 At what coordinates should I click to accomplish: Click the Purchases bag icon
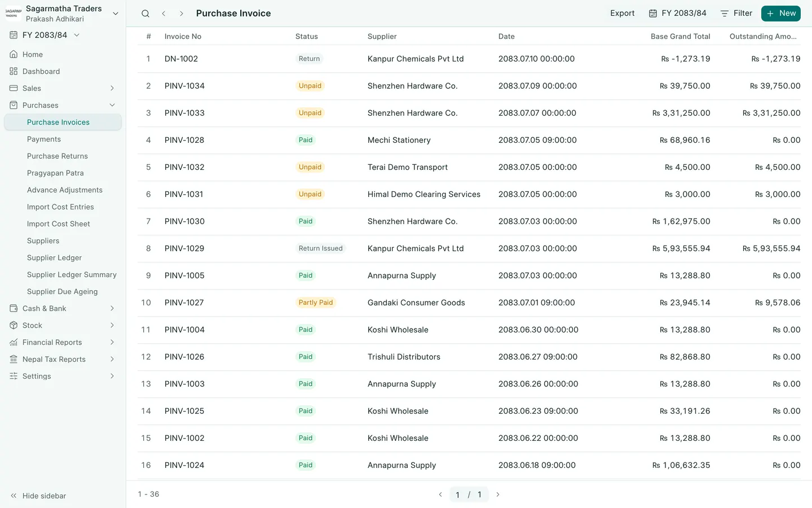[14, 105]
